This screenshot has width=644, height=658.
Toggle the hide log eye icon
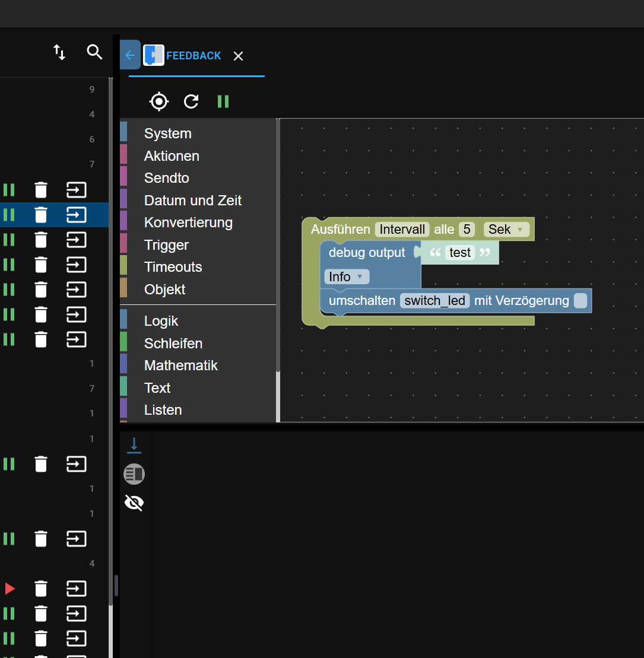click(x=134, y=503)
